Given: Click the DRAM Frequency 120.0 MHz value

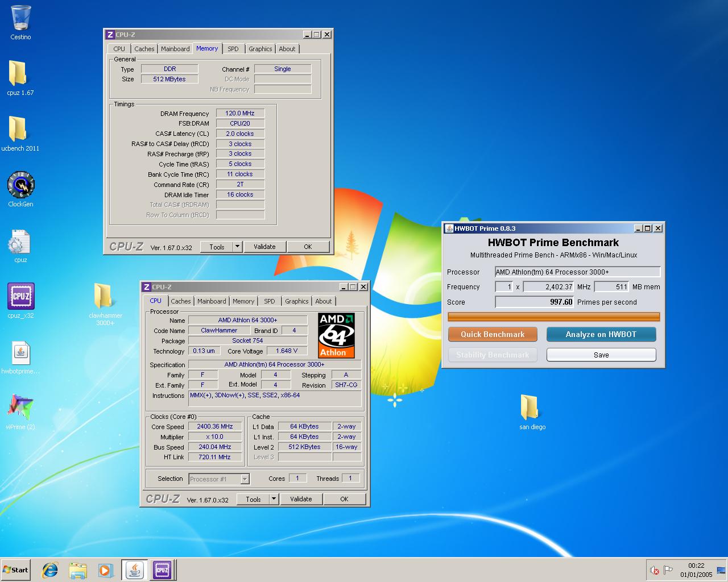Looking at the screenshot, I should pyautogui.click(x=240, y=113).
